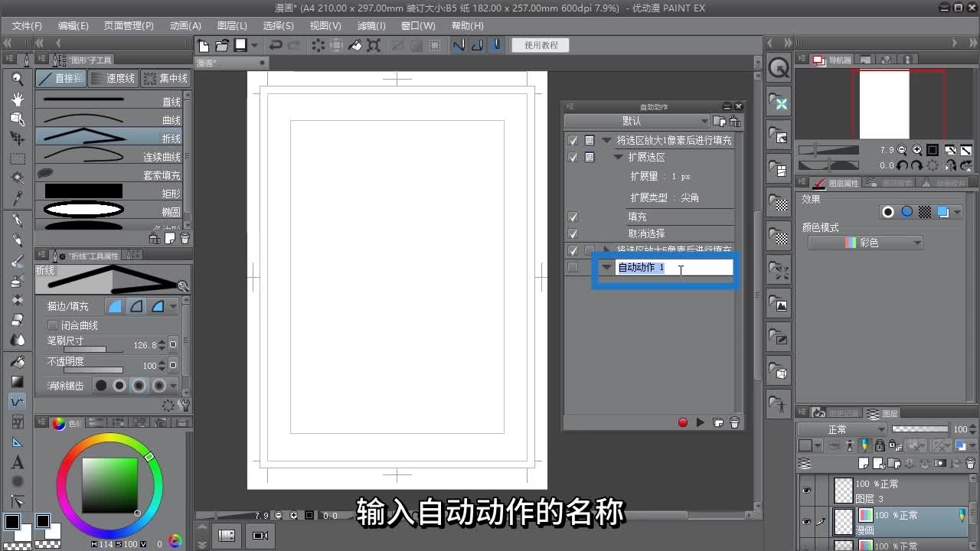This screenshot has height=551, width=980.
Task: Switch to the 图层属性 tab
Action: click(837, 183)
